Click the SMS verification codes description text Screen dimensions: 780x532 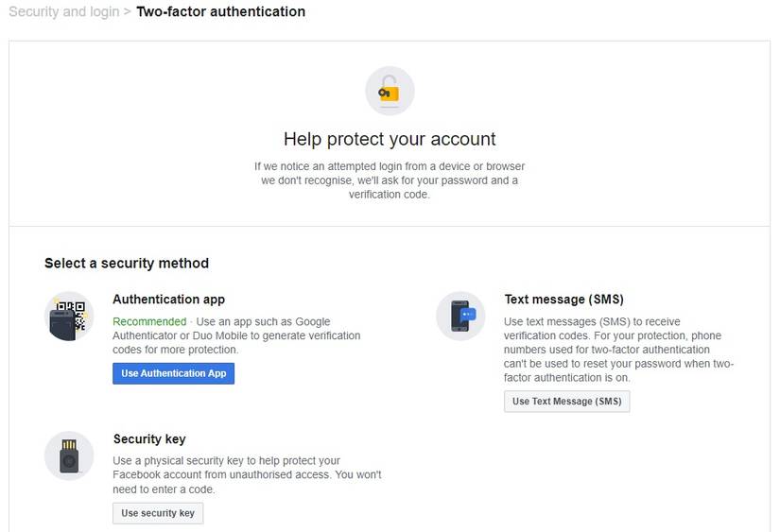click(x=618, y=350)
